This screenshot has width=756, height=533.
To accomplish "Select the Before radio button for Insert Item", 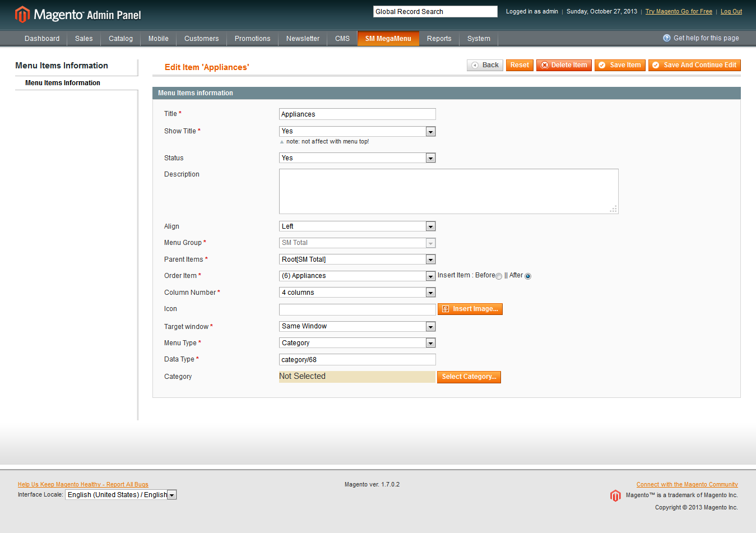I will click(499, 276).
